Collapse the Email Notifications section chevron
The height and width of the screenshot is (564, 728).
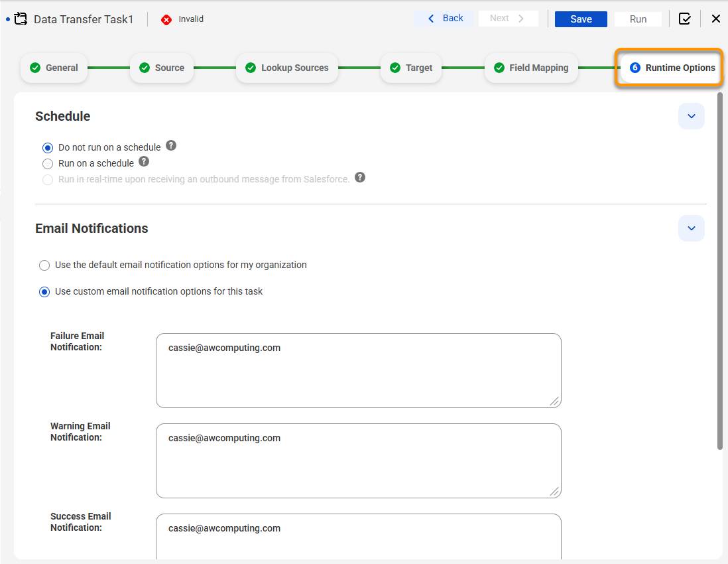tap(692, 228)
